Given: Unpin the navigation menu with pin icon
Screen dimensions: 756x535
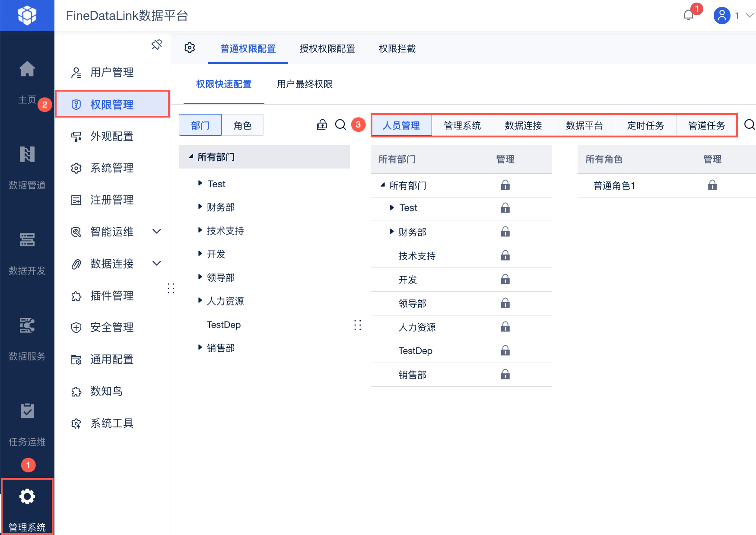Looking at the screenshot, I should click(x=156, y=45).
